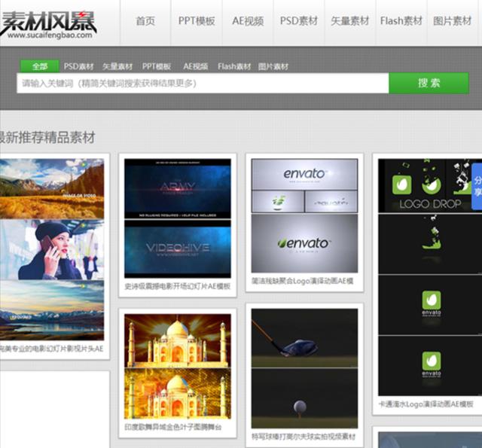The width and height of the screenshot is (482, 448).
Task: Click the 素材风暴 site logo
Action: 49,23
